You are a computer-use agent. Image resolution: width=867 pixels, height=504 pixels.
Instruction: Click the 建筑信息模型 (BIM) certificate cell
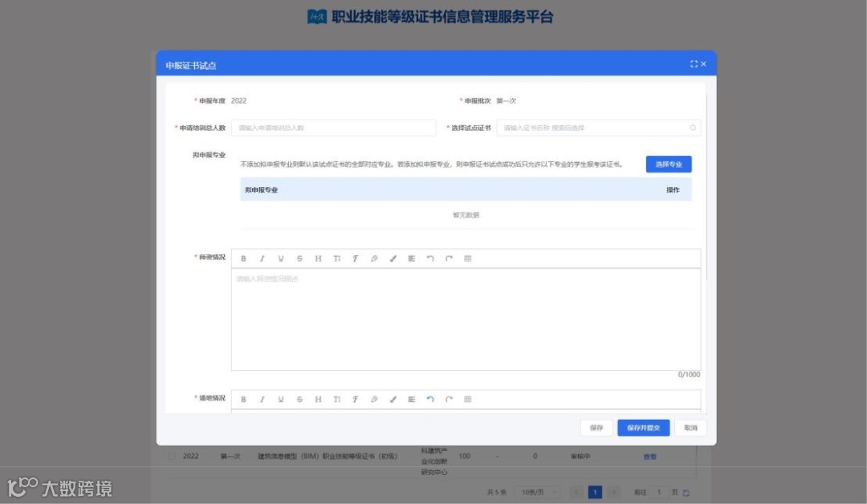328,457
